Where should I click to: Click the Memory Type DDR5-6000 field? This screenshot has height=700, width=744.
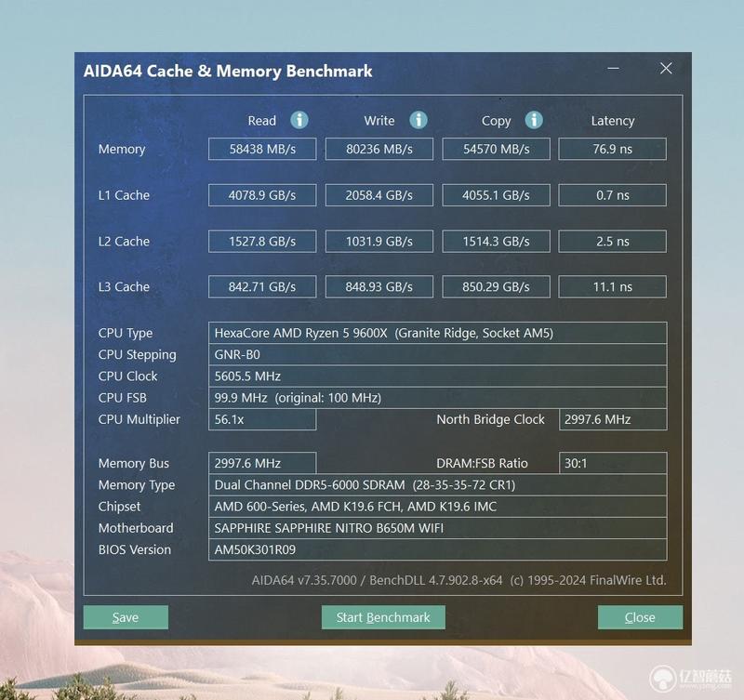(x=437, y=484)
